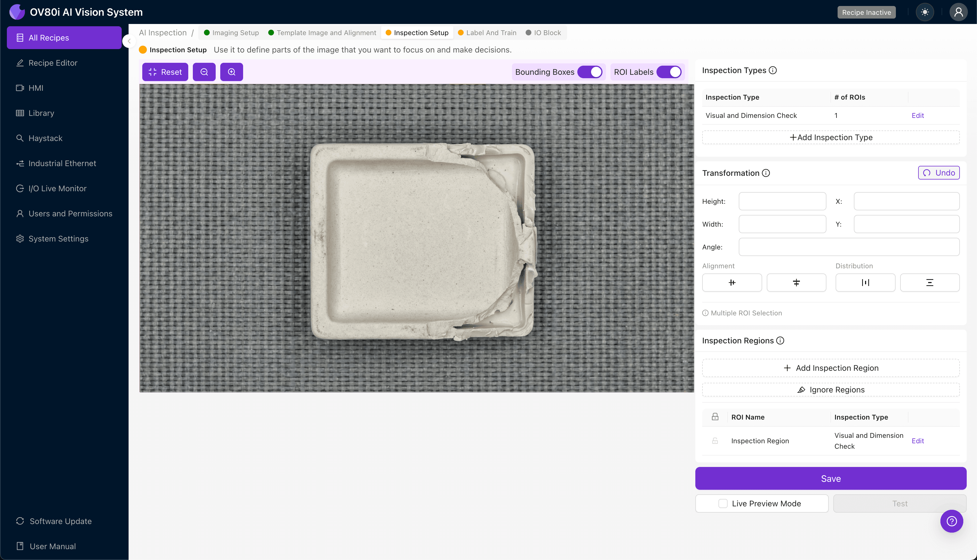Select the zoom out magnifier icon
977x560 pixels.
[x=204, y=72]
